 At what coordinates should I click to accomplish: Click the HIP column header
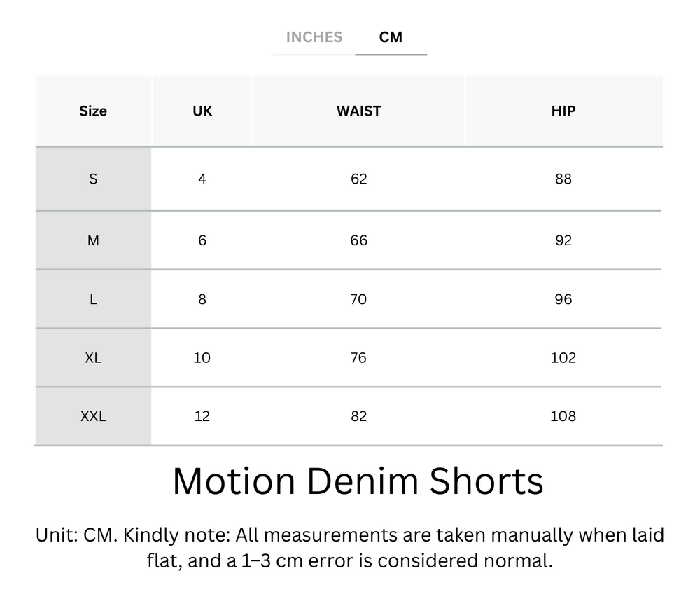563,111
